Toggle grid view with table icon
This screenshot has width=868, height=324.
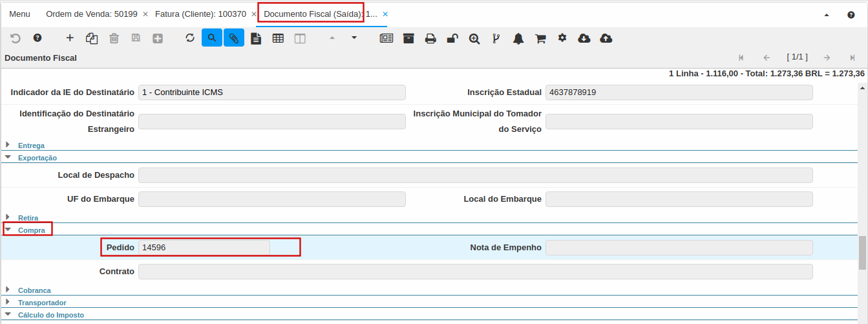[278, 38]
